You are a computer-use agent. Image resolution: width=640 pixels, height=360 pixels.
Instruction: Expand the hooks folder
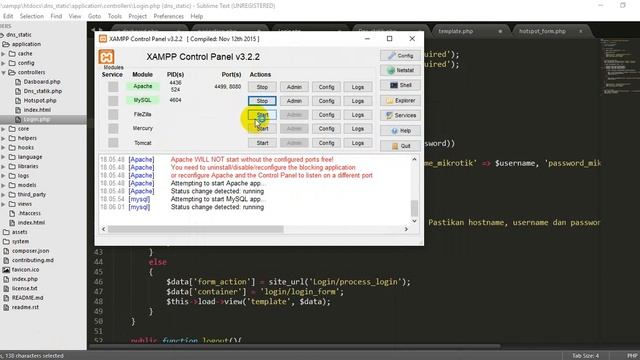click(x=3, y=147)
